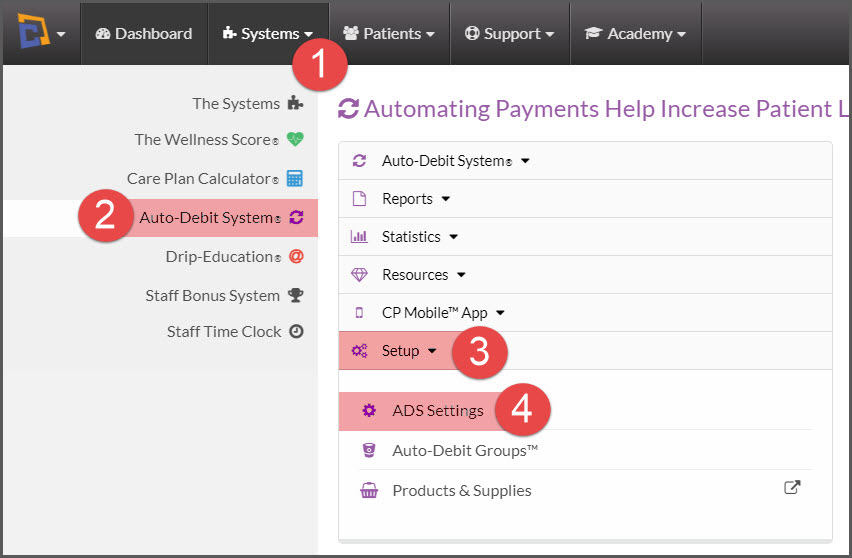Click the orange-blue logo icon in the navbar
Screen dimensions: 852x558
point(33,32)
